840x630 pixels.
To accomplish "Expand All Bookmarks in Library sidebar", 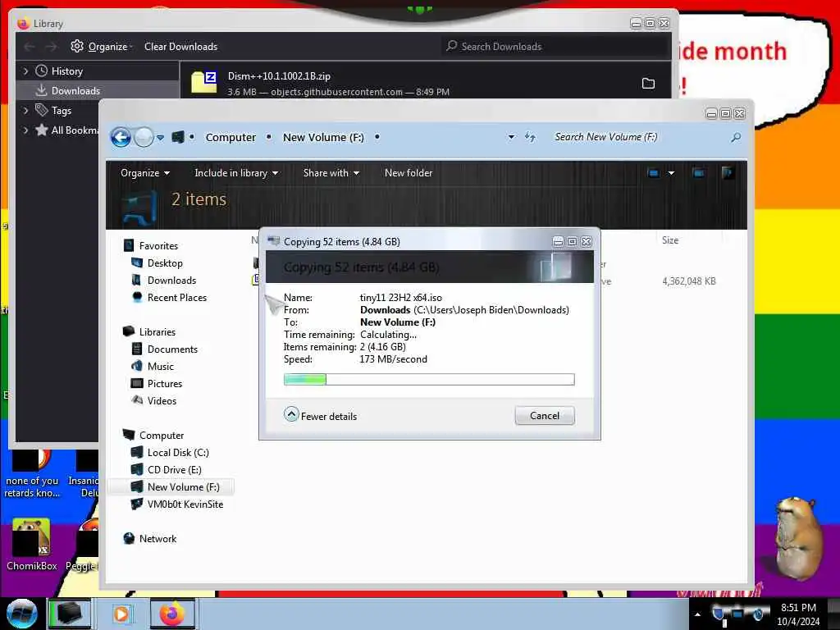I will [x=25, y=130].
